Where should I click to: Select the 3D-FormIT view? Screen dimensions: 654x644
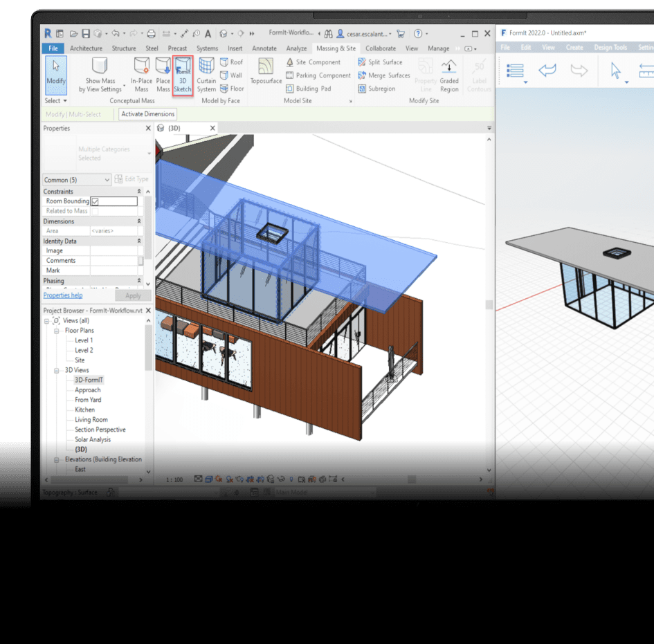89,380
